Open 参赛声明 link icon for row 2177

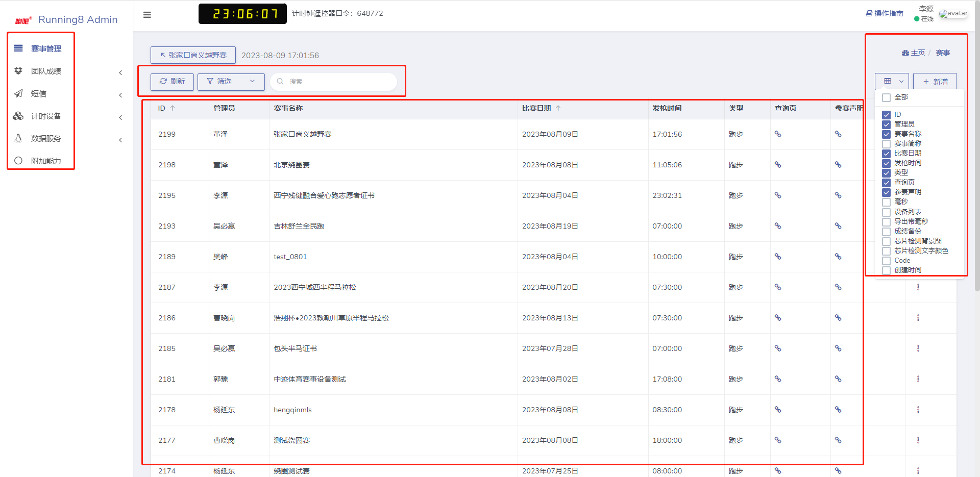838,440
